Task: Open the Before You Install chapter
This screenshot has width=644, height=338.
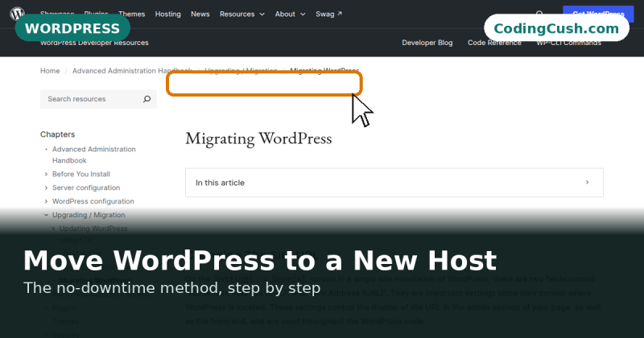Action: (x=81, y=174)
